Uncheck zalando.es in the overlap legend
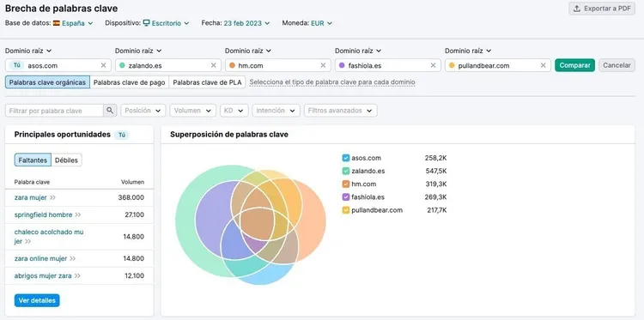 click(x=346, y=171)
